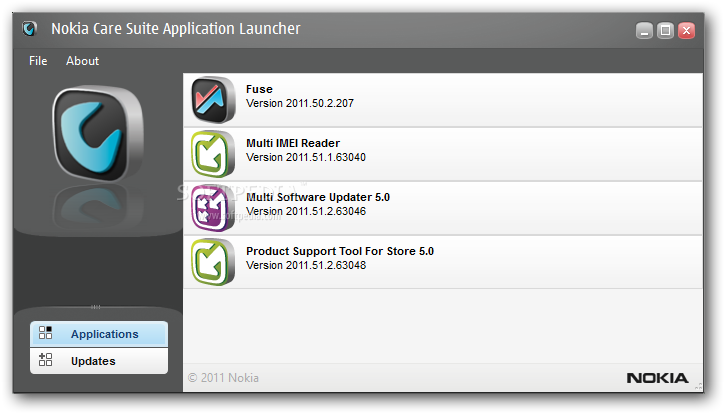Click the window resize grip in the corner

[x=698, y=387]
